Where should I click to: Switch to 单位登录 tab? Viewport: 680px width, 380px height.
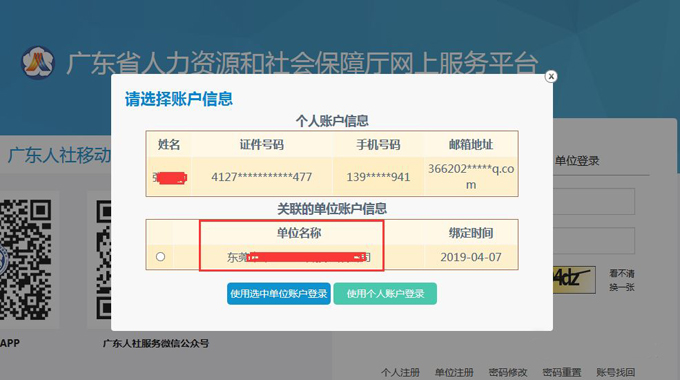[x=577, y=161]
